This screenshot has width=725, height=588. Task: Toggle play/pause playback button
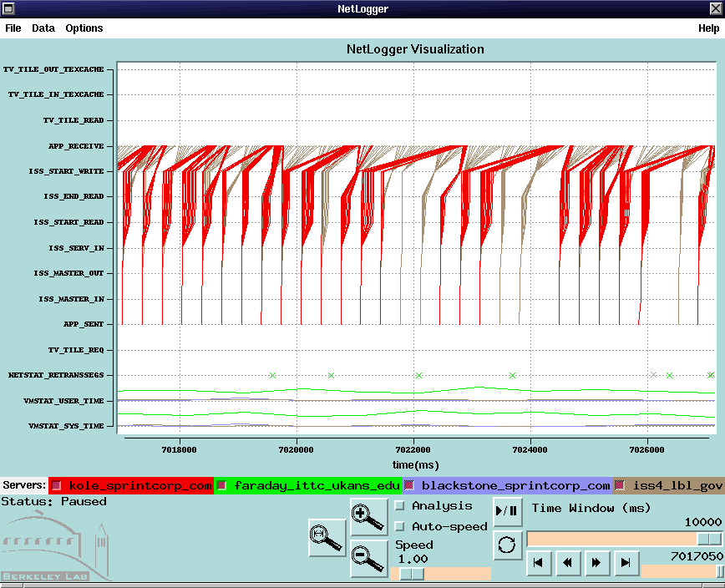[507, 511]
